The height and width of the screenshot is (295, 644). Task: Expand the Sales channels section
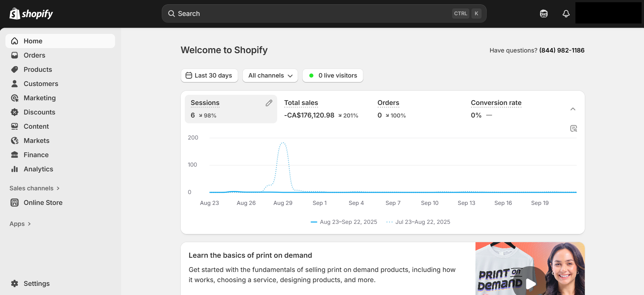35,188
